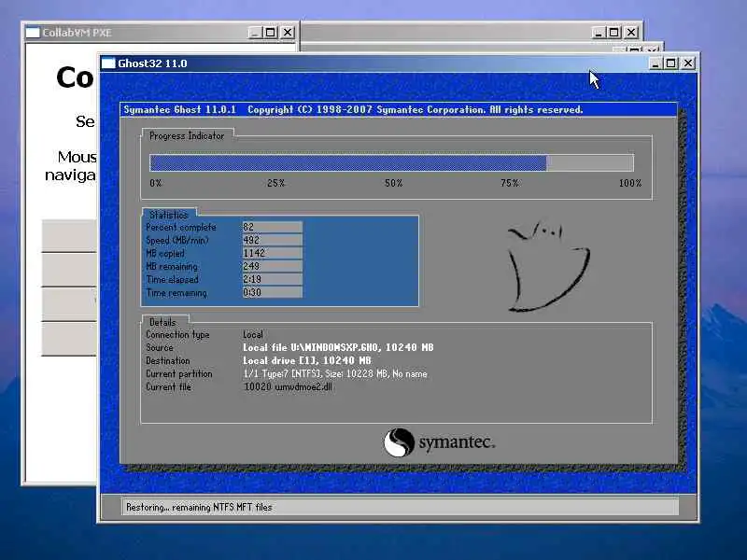Image resolution: width=747 pixels, height=560 pixels.
Task: Click the ghost mascot drawing
Action: (x=548, y=266)
